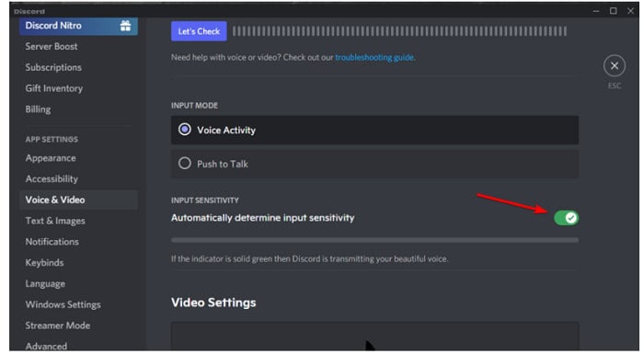Close settings with the ESC circle button
644x354 pixels.
pos(615,65)
